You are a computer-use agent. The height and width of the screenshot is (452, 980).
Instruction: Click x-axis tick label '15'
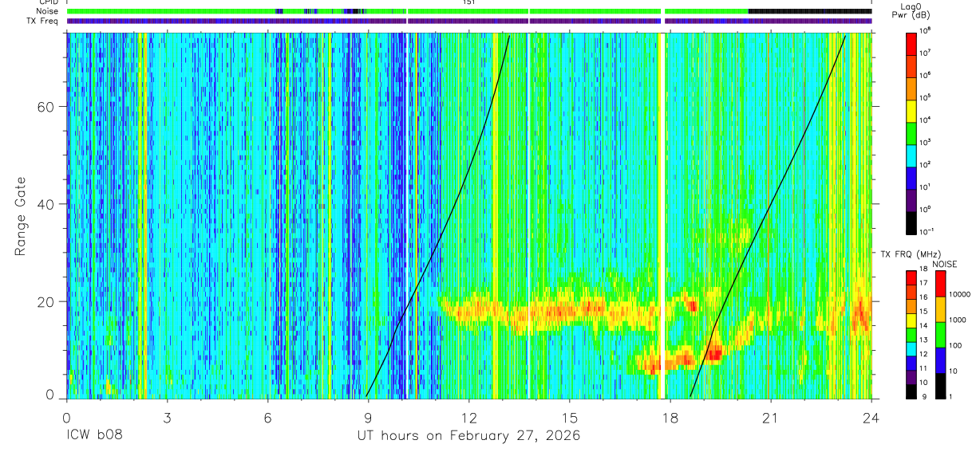pyautogui.click(x=569, y=418)
